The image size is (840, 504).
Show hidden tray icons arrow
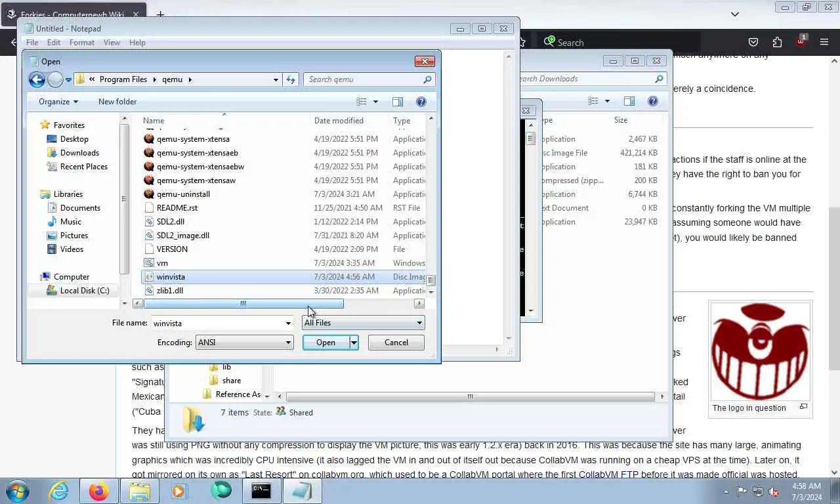tap(726, 492)
